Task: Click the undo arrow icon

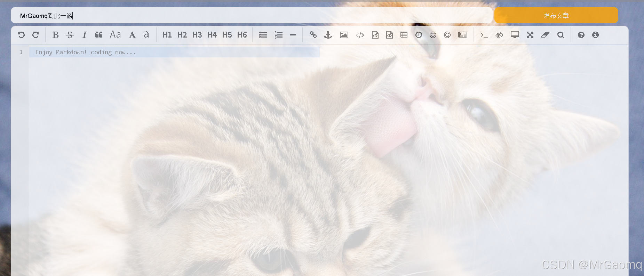Action: click(21, 35)
